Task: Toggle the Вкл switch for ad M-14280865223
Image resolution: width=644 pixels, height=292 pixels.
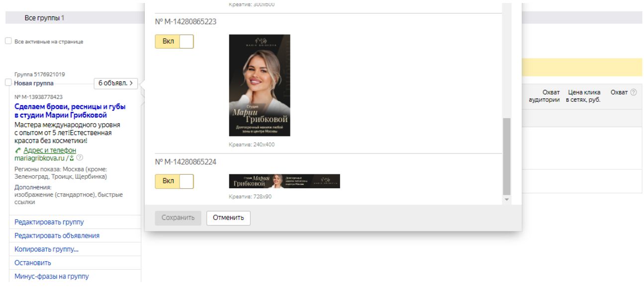Action: (174, 42)
